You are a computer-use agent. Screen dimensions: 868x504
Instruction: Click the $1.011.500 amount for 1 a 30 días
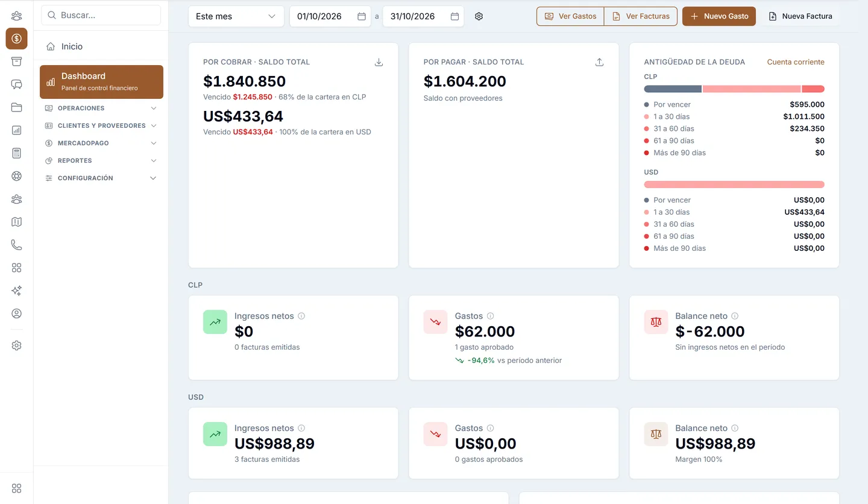[x=804, y=116]
